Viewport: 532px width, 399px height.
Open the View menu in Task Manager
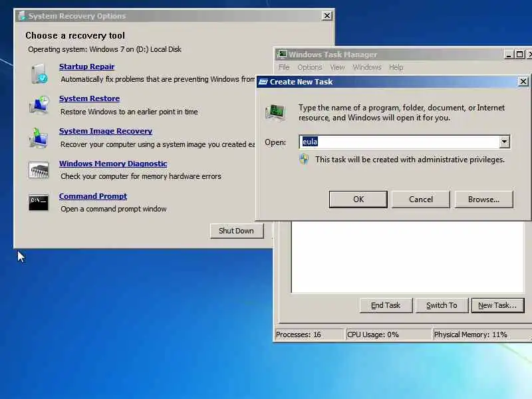tap(337, 67)
